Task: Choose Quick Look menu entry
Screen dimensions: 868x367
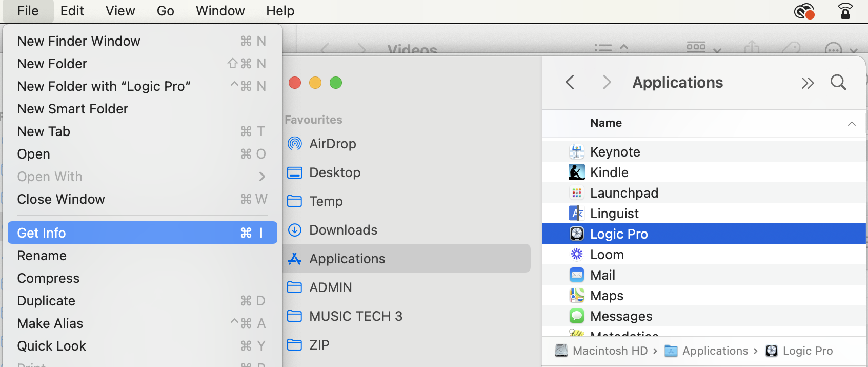Action: (x=142, y=346)
